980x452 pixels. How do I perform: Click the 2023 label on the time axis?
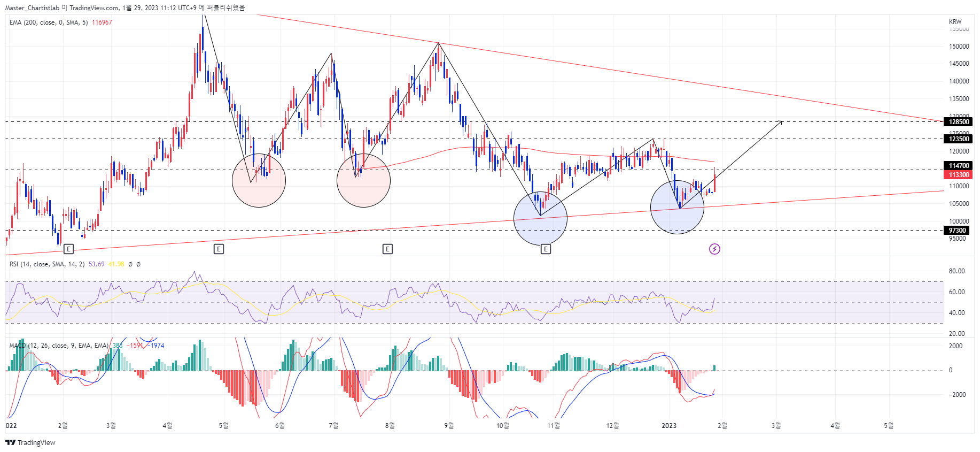coord(669,426)
